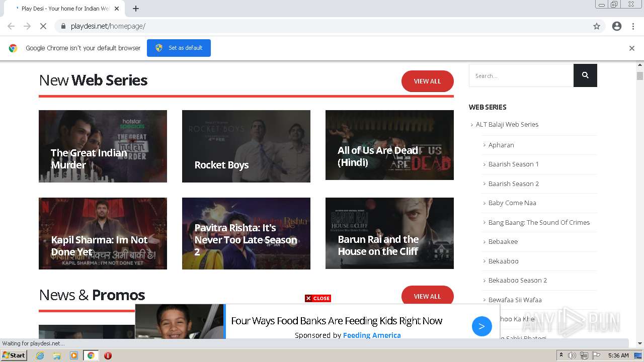644x362 pixels.
Task: Open Baarish Season 2 link
Action: coord(513,184)
